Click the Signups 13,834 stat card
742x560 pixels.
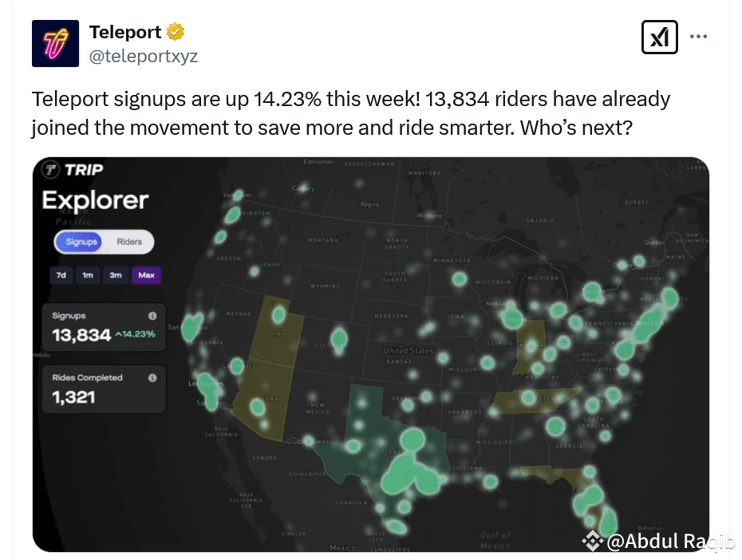[x=104, y=327]
